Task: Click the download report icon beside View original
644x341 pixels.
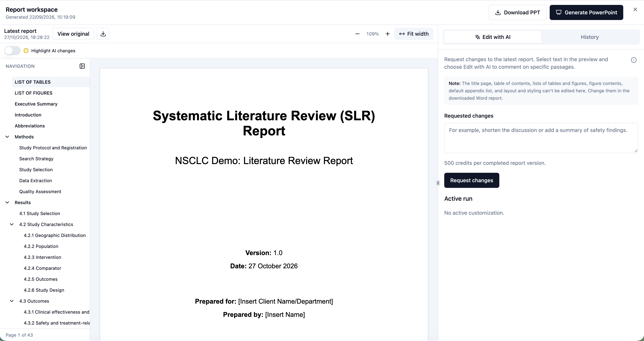Action: point(103,34)
